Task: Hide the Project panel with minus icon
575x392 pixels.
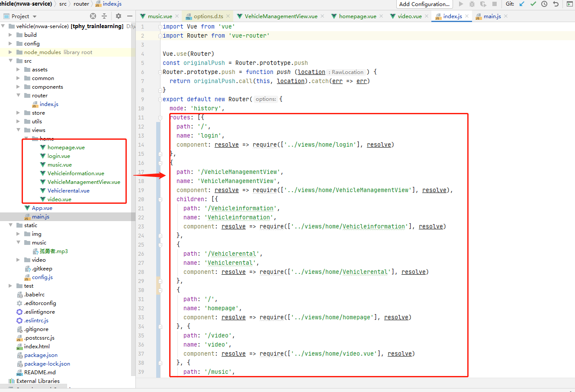Action: (130, 16)
